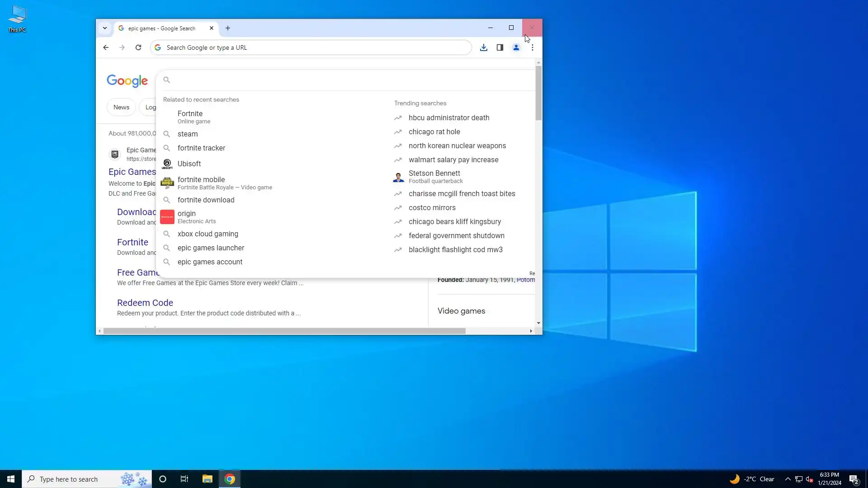
Task: Open Chrome's downloads icon
Action: coord(484,47)
